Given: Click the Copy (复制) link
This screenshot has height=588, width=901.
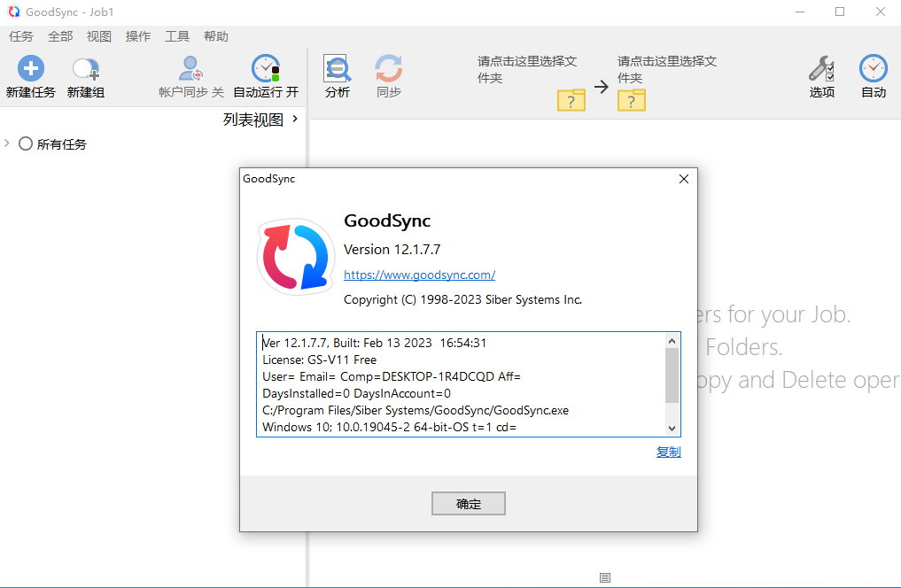Looking at the screenshot, I should [668, 452].
